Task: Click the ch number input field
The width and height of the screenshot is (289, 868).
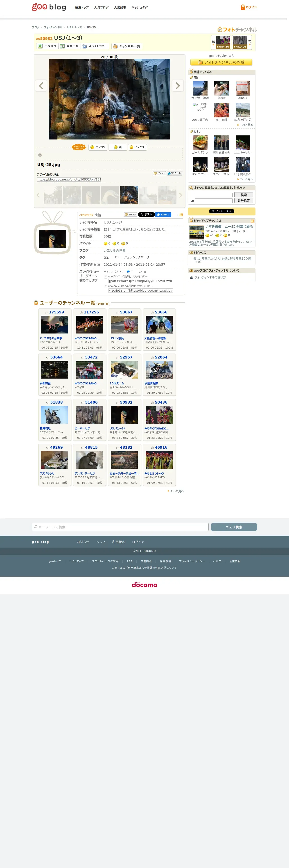Action: (x=214, y=201)
